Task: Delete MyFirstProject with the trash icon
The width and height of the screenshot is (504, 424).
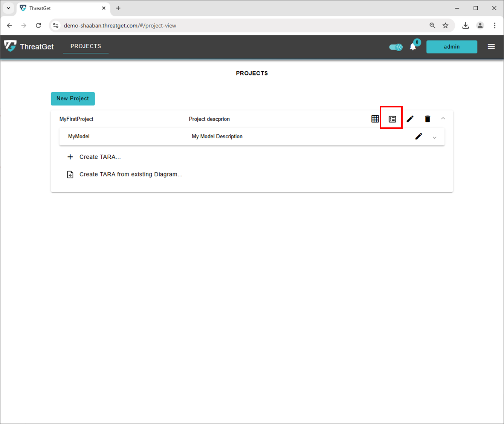Action: (427, 119)
